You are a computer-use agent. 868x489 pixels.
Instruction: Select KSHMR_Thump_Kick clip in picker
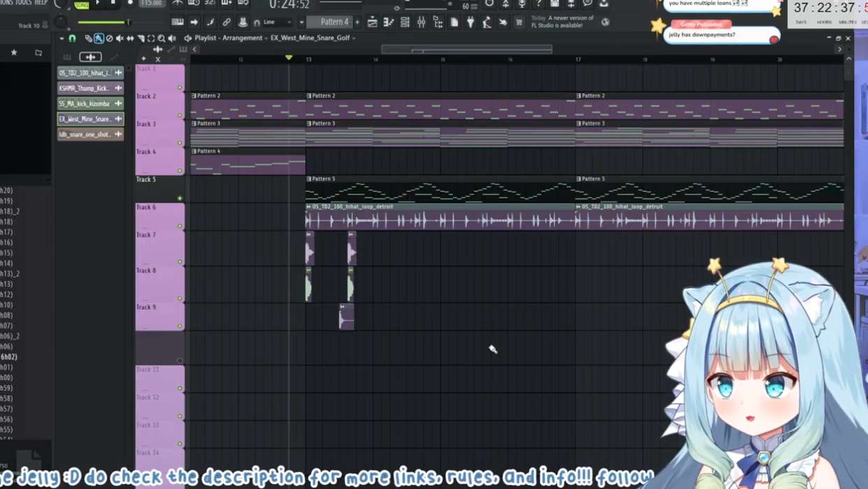tap(90, 88)
